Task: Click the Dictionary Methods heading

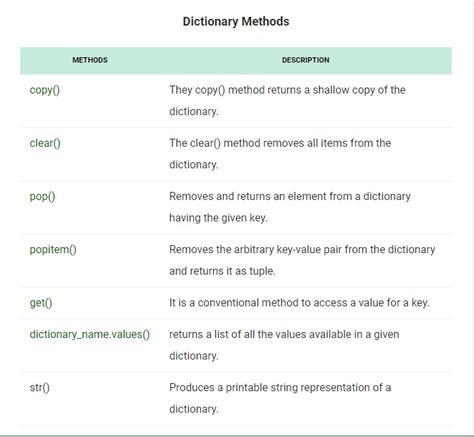Action: 236,21
